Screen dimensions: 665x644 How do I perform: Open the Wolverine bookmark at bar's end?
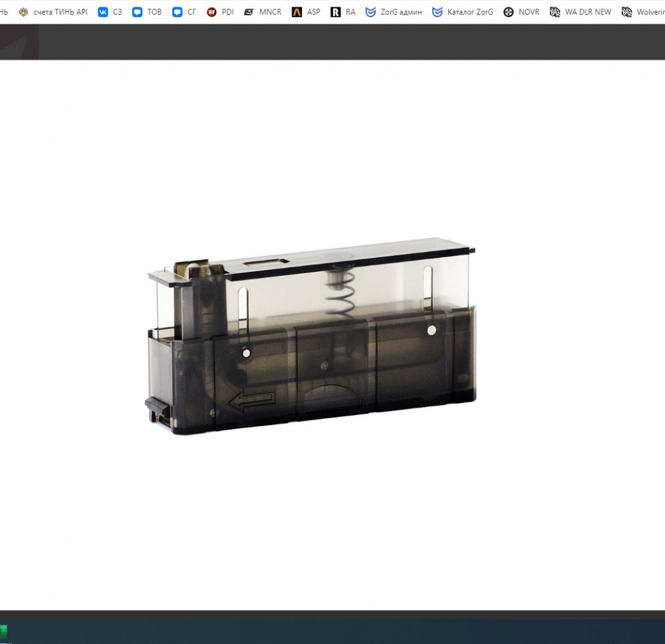[x=644, y=12]
